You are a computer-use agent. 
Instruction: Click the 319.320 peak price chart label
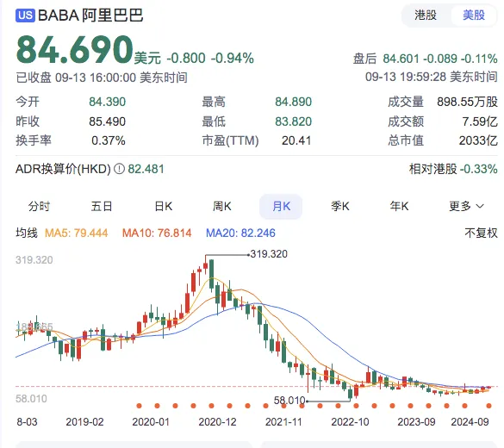269,254
